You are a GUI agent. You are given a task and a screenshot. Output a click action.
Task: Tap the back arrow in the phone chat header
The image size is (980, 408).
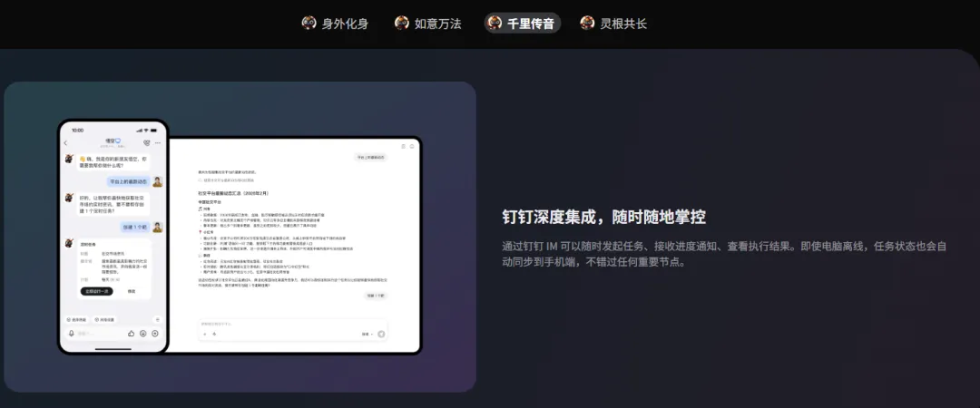tap(65, 143)
